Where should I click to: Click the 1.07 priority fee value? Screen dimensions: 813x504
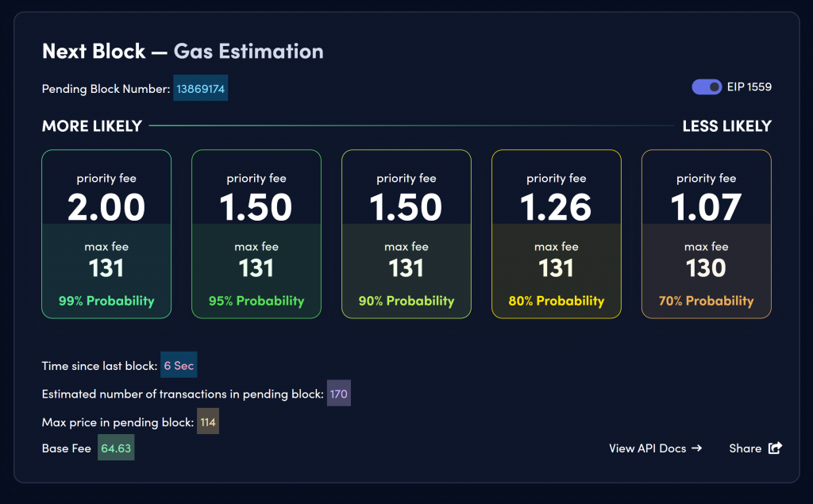click(706, 207)
